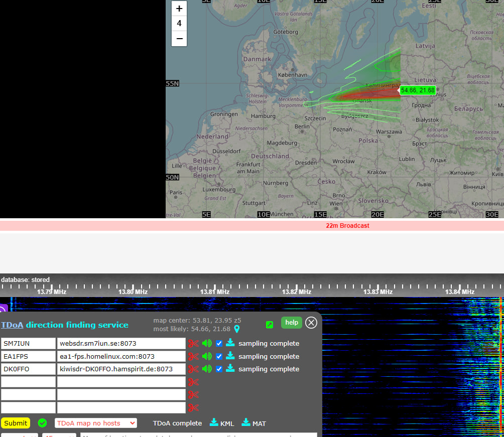The width and height of the screenshot is (504, 437).
Task: Open the TDoA map no hosts dropdown
Action: click(95, 423)
